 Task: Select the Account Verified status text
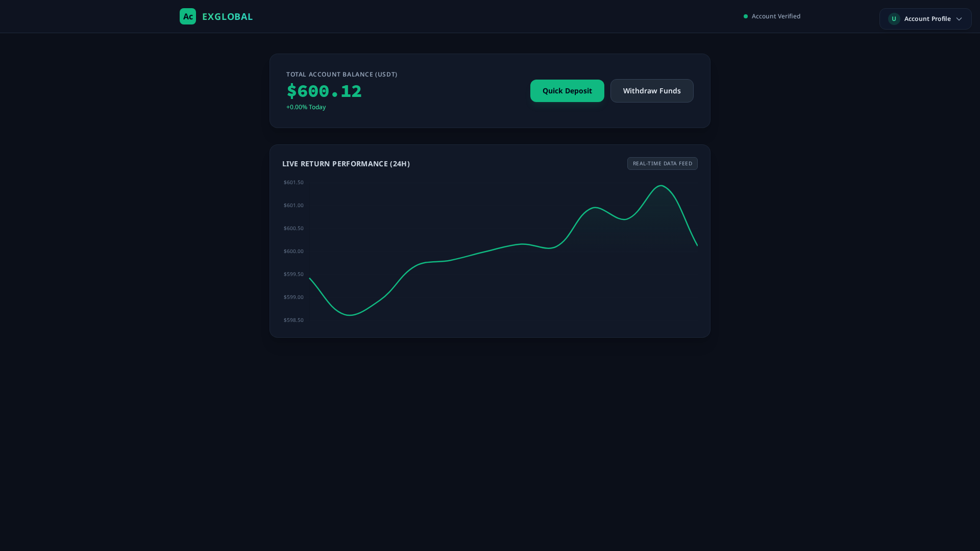(x=776, y=16)
